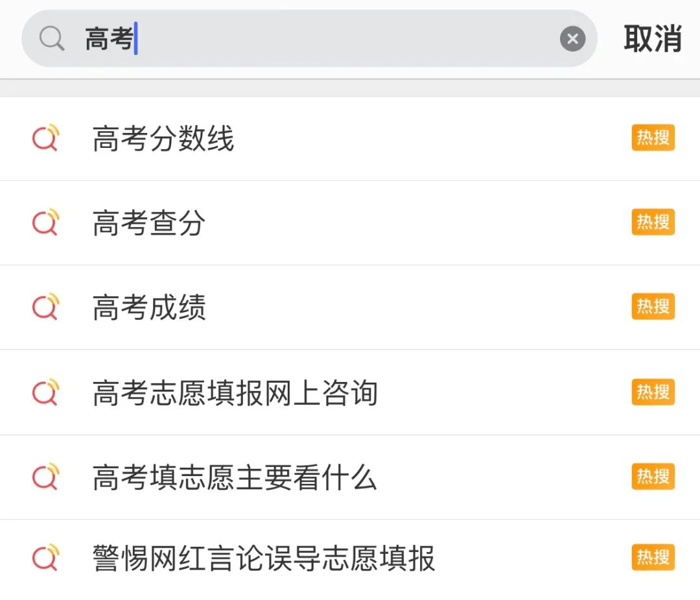
Task: Open the suggestion 警惕网红言论误导志愿填报
Action: click(262, 558)
